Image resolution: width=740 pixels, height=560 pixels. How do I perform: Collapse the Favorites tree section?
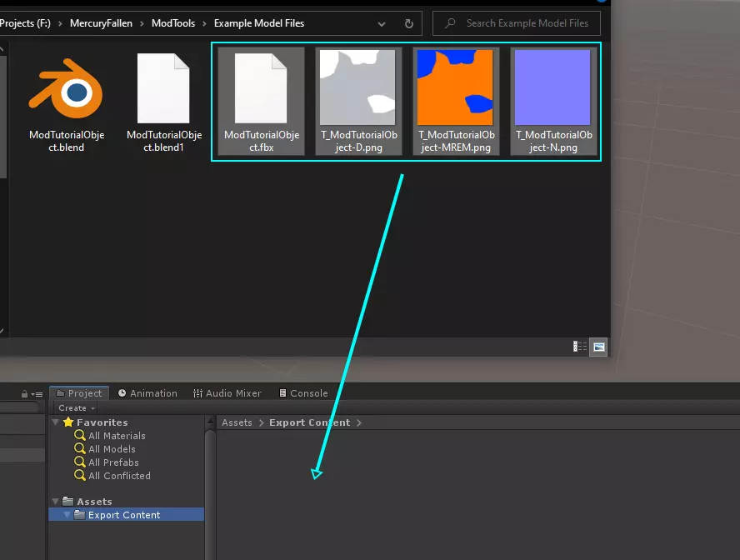click(x=56, y=422)
